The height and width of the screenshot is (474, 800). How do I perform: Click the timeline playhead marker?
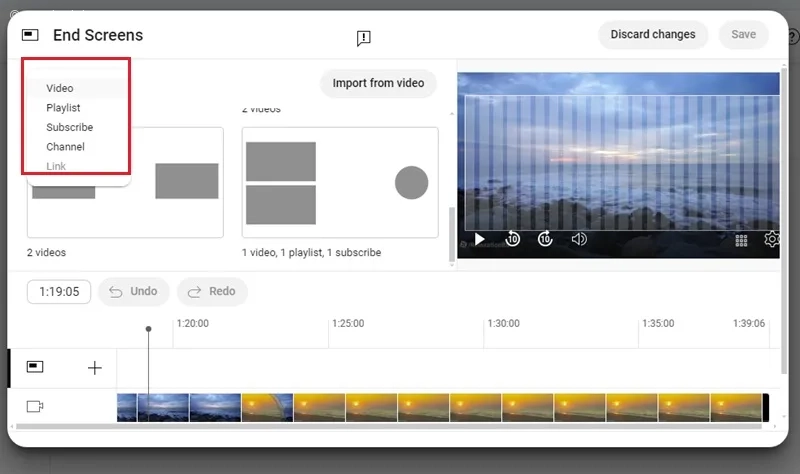pyautogui.click(x=148, y=329)
